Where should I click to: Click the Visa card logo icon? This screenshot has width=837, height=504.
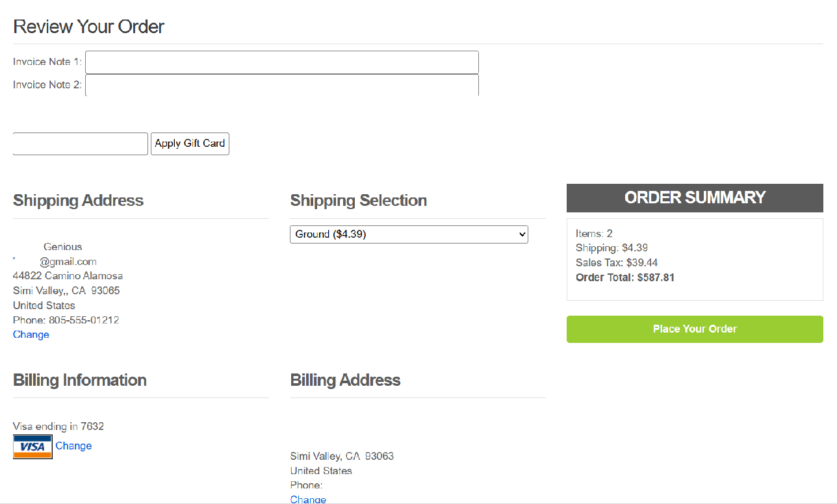pyautogui.click(x=32, y=447)
